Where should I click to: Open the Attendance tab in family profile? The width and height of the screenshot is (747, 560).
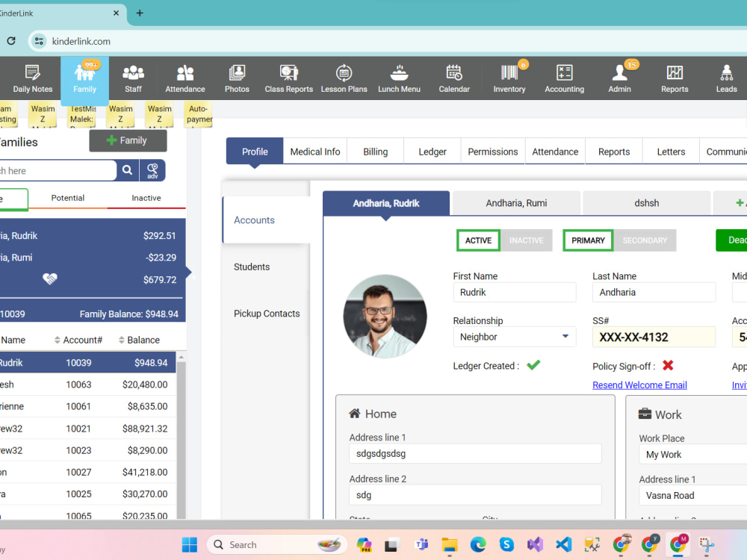click(555, 152)
